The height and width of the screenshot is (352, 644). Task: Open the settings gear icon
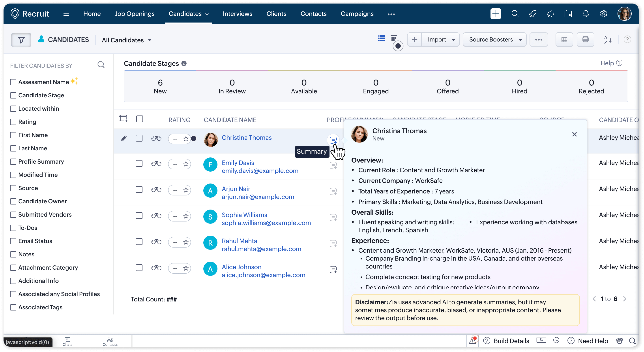tap(603, 14)
